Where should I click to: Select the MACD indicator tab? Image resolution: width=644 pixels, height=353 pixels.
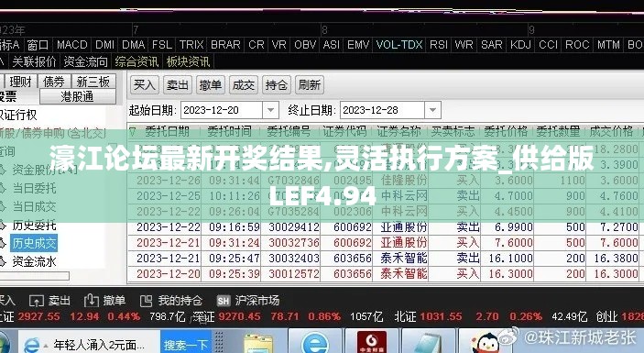coord(71,44)
